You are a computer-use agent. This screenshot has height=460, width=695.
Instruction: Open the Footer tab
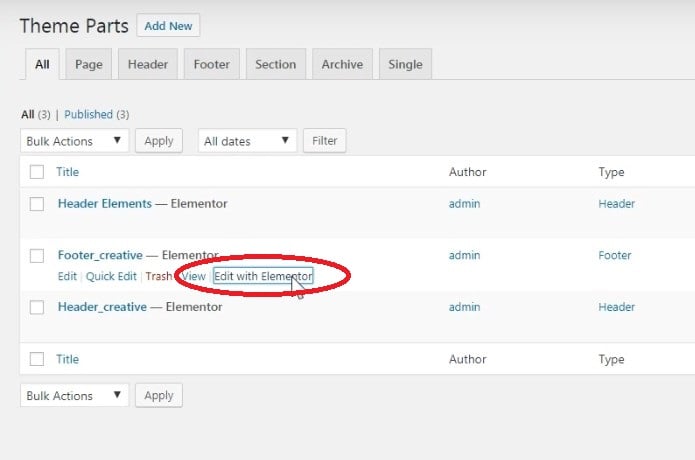click(x=211, y=64)
